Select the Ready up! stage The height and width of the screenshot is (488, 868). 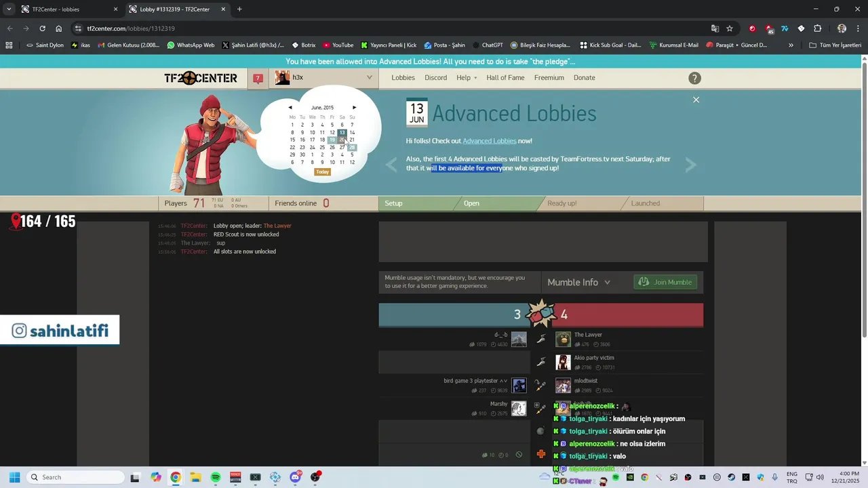coord(582,203)
